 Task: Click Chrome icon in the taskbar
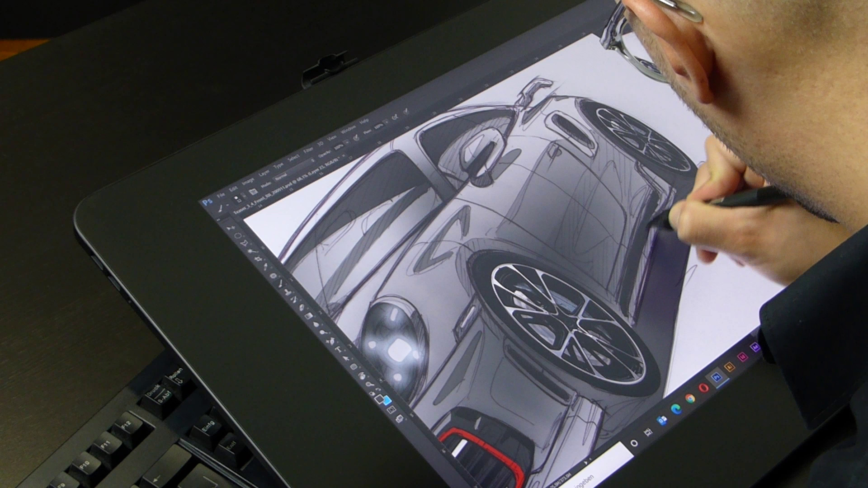pos(689,399)
